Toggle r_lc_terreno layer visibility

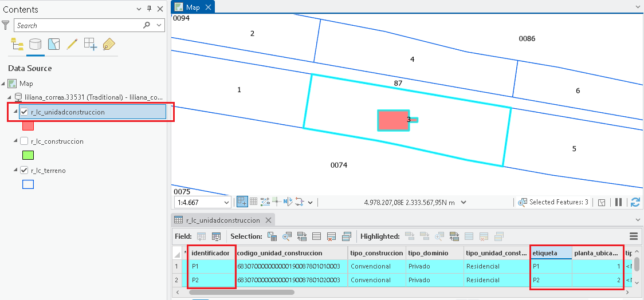coord(24,170)
